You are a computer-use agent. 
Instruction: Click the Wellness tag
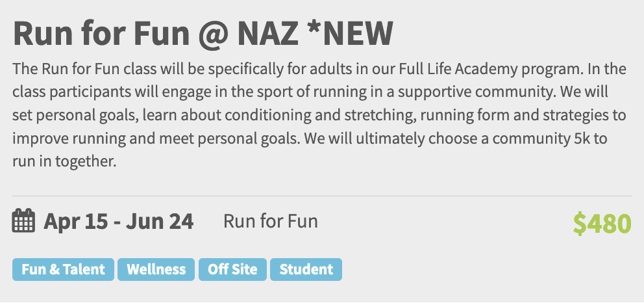(156, 269)
